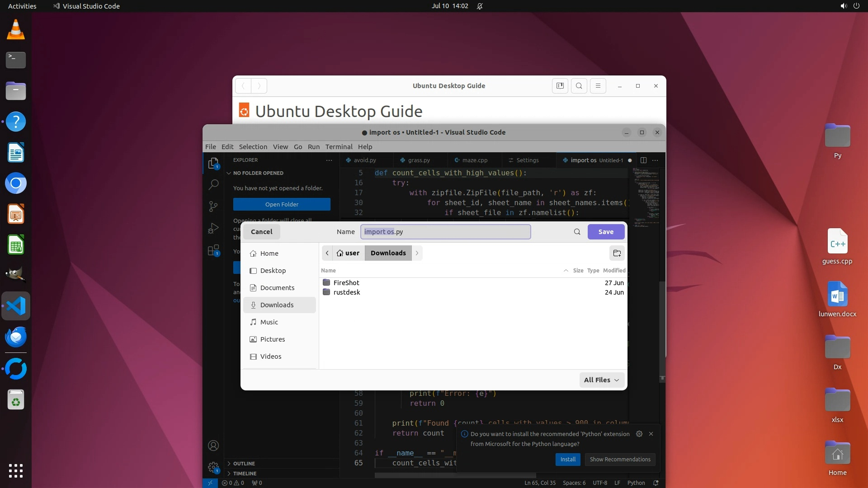Click search icon in save dialog
Image resolution: width=868 pixels, height=488 pixels.
577,232
